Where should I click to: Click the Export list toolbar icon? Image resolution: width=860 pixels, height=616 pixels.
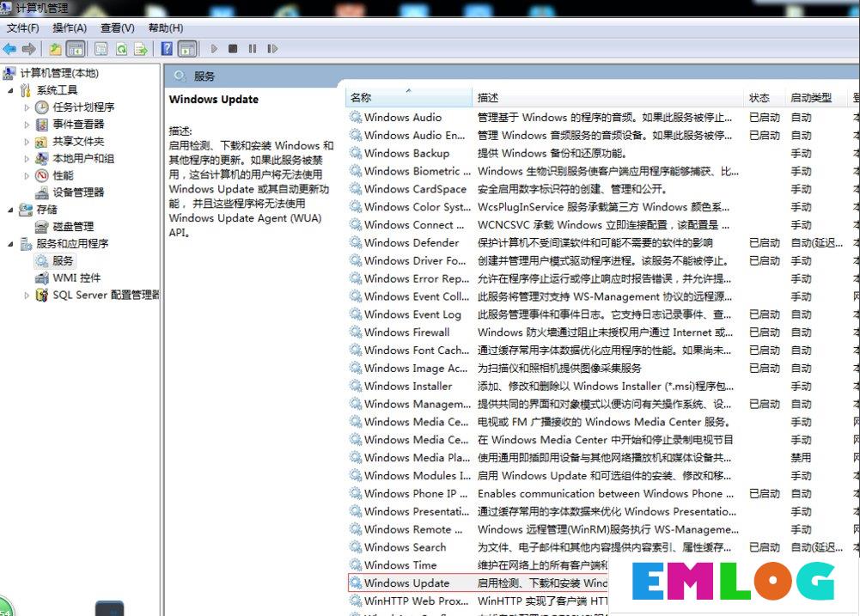tap(141, 49)
